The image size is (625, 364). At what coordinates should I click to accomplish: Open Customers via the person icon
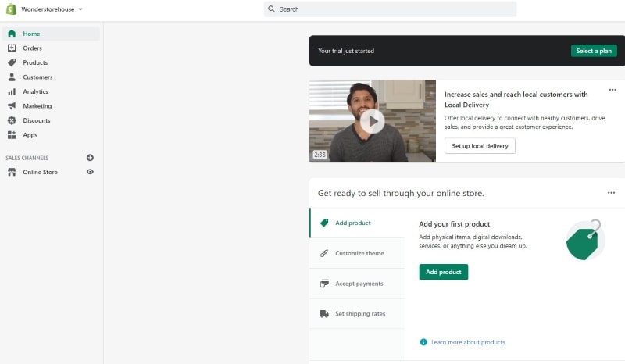12,77
